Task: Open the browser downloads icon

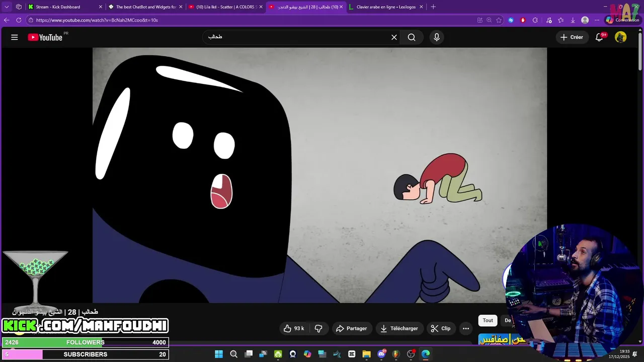Action: click(x=573, y=20)
